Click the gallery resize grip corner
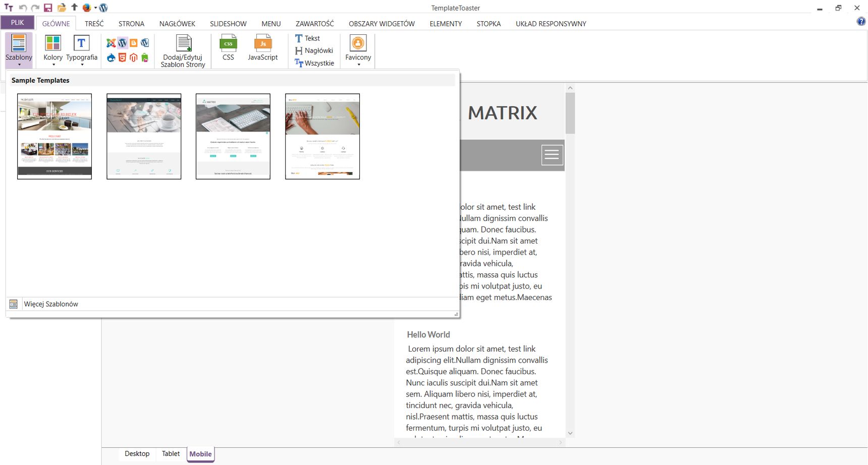Screen dimensions: 868x465 click(x=456, y=314)
